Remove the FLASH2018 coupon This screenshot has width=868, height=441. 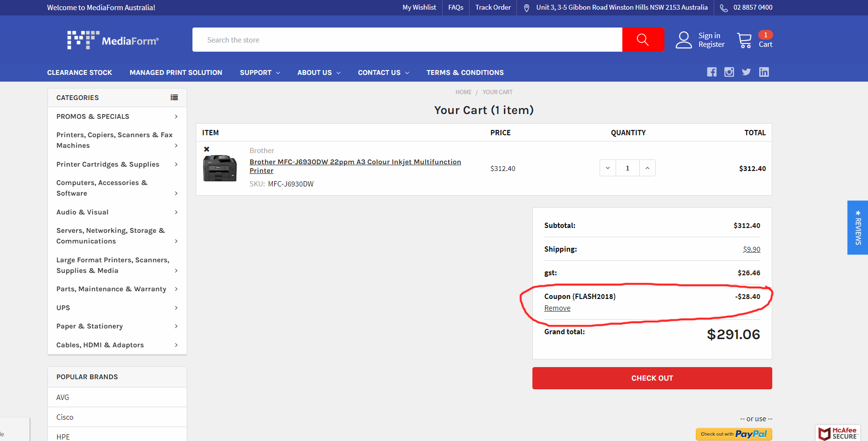click(x=557, y=308)
